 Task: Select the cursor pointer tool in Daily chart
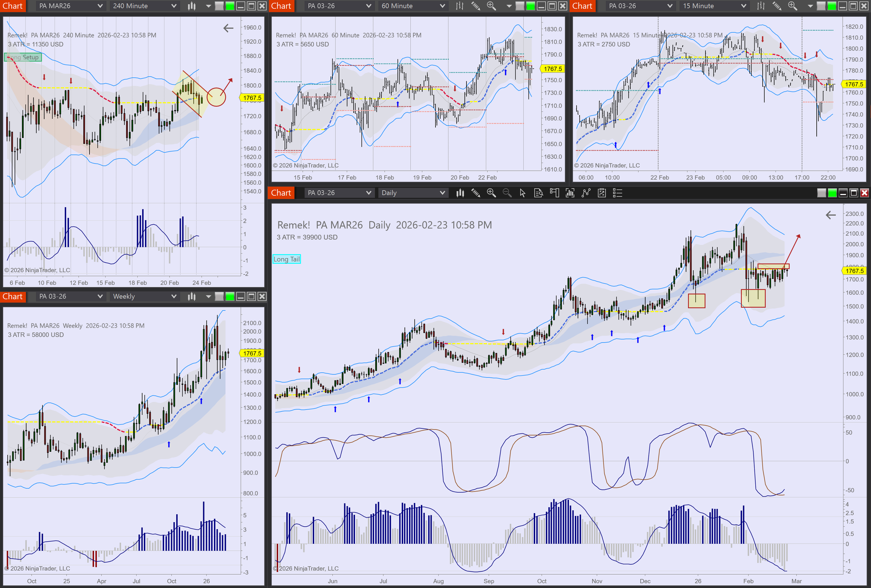523,193
